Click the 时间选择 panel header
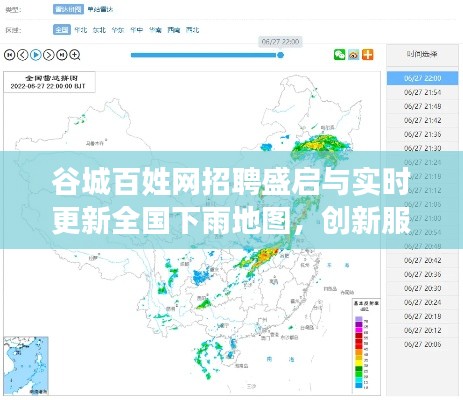 422,54
